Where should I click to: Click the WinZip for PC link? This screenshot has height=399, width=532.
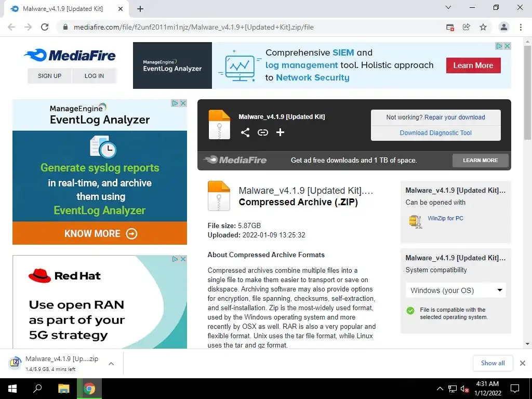pos(445,218)
